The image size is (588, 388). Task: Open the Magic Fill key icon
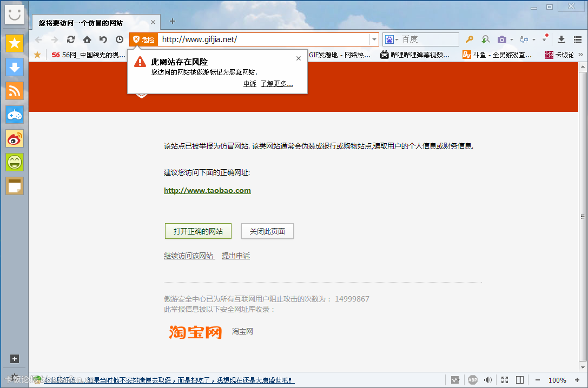469,39
